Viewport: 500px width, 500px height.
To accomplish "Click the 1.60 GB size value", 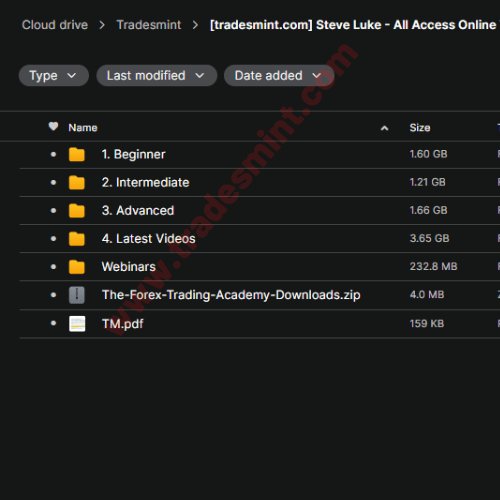I will (428, 154).
